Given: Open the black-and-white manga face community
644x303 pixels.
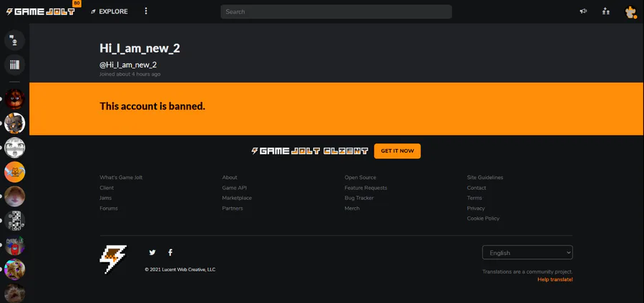Looking at the screenshot, I should (15, 148).
